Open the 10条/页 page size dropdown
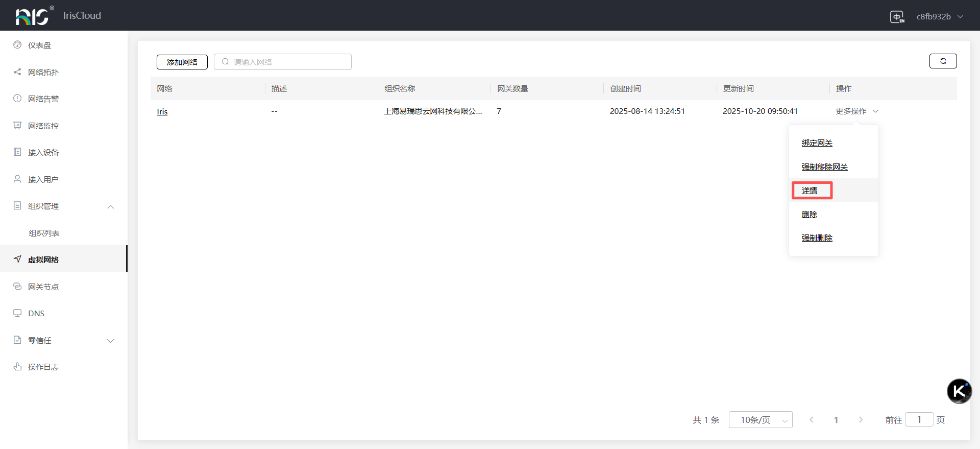The image size is (980, 449). 760,420
